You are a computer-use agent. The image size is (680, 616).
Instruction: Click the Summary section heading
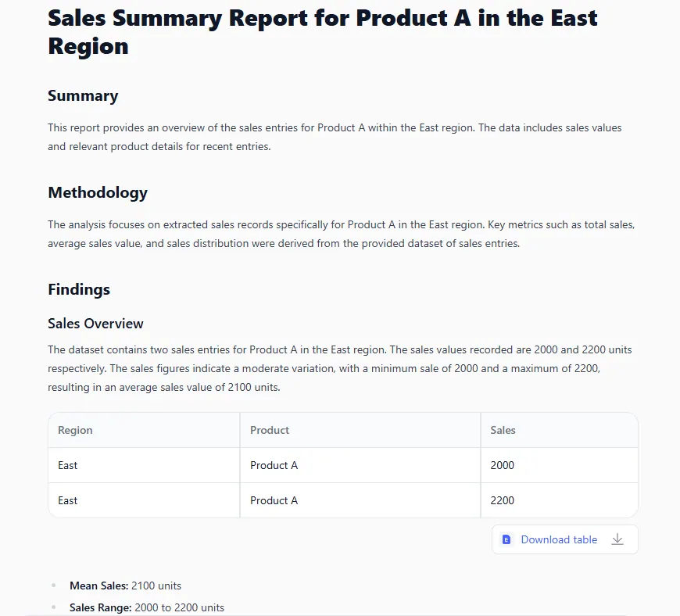point(83,96)
